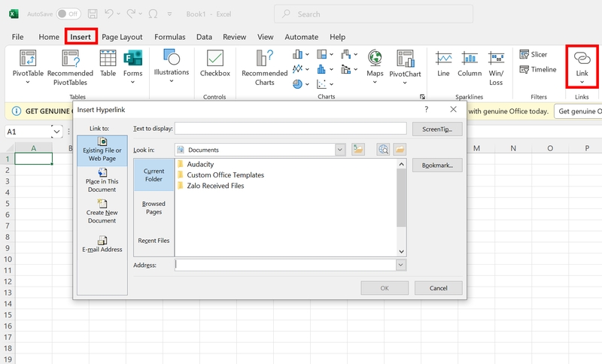Image resolution: width=602 pixels, height=364 pixels.
Task: Expand the Look in Documents dropdown
Action: 340,150
